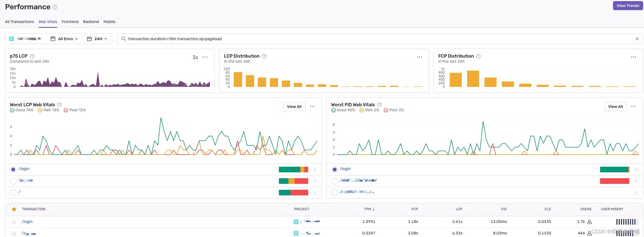Click the users icon next to 446
The height and width of the screenshot is (237, 644).
click(x=589, y=233)
